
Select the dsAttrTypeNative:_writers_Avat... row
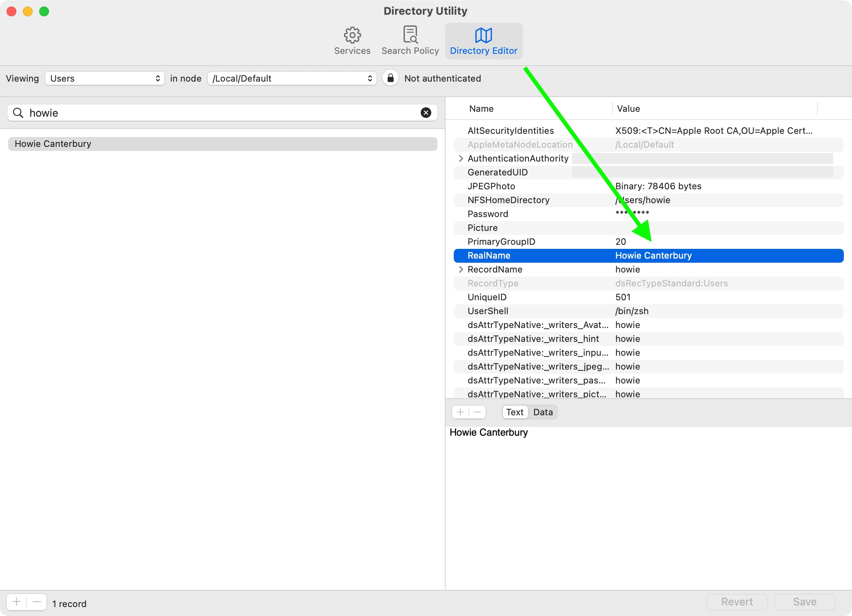pos(649,325)
